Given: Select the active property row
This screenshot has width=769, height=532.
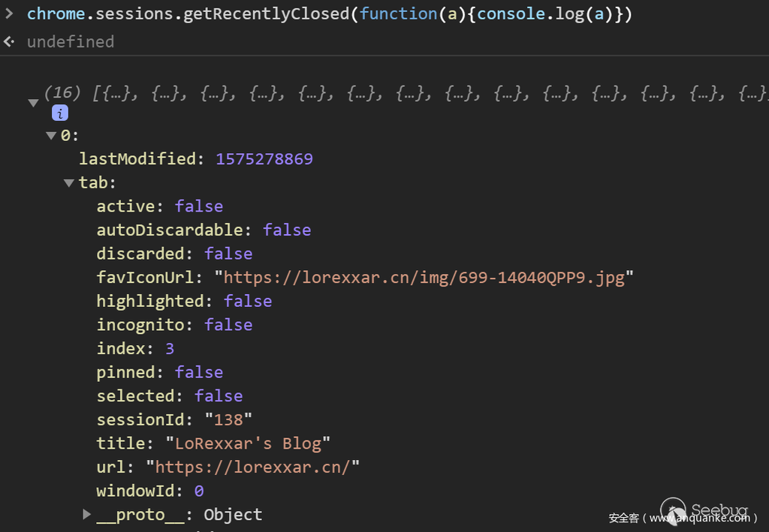Looking at the screenshot, I should tap(159, 206).
